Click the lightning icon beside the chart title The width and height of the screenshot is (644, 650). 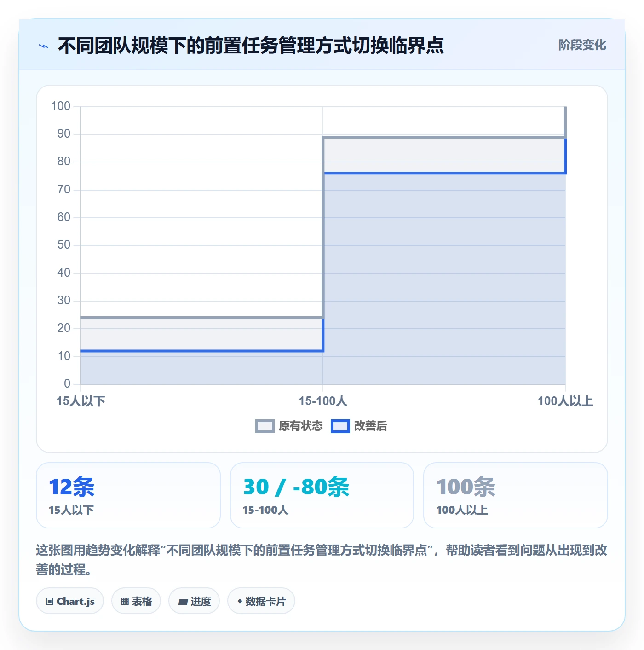click(x=44, y=46)
